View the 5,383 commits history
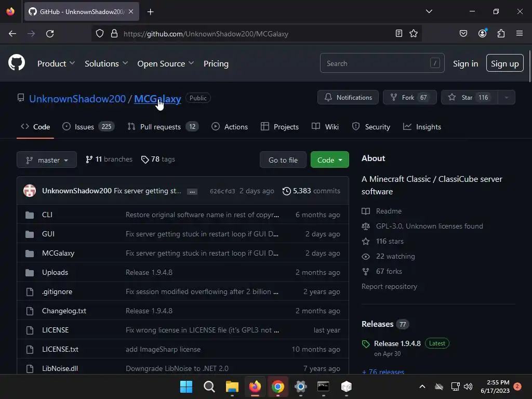The height and width of the screenshot is (399, 532). point(311,191)
